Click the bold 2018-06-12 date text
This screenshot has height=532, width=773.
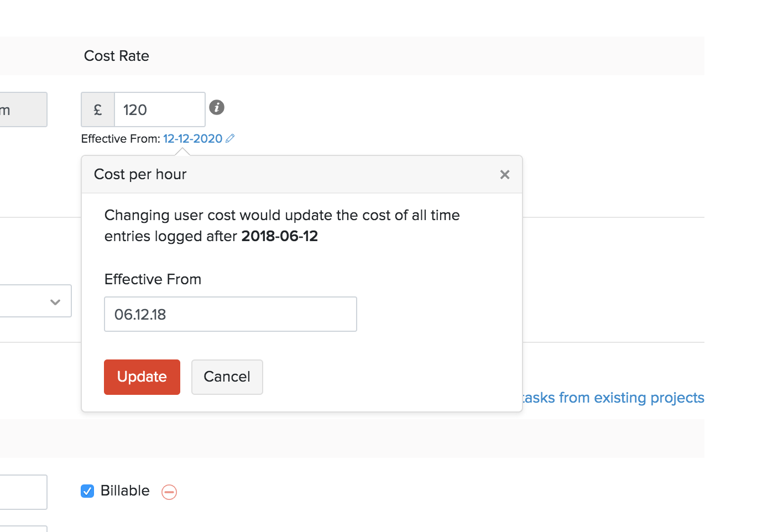point(279,236)
